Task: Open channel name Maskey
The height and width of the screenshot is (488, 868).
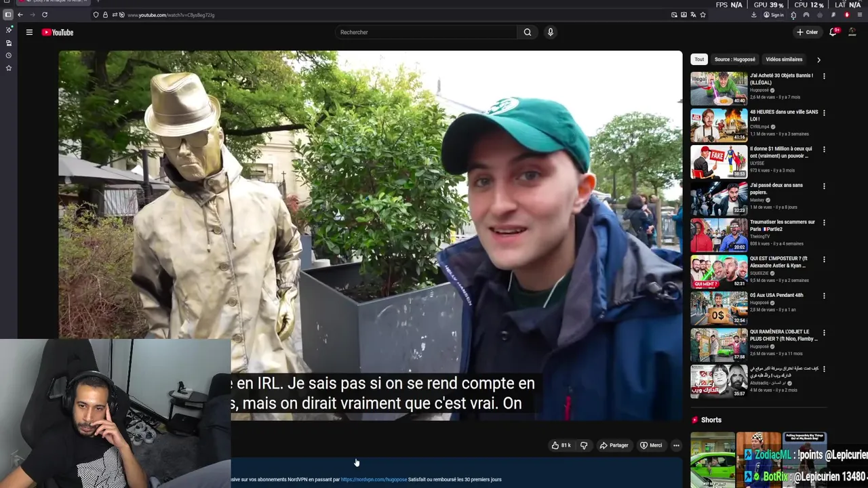Action: click(x=757, y=200)
